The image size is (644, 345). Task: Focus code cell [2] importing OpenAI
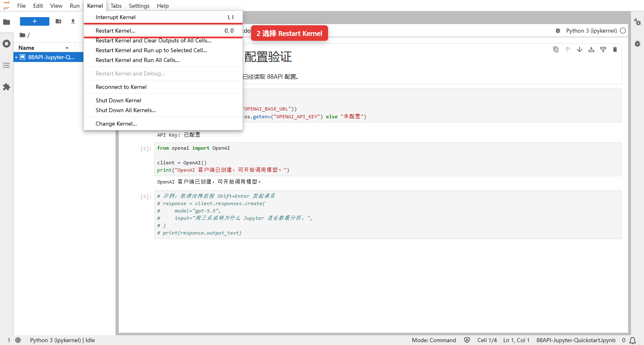click(388, 159)
